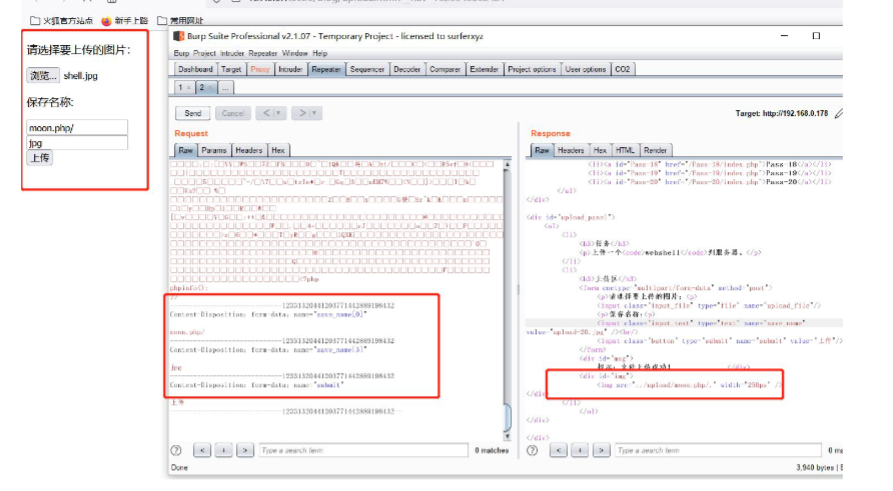The width and height of the screenshot is (893, 491).
Task: Open the history back dropdown arrow
Action: (278, 113)
